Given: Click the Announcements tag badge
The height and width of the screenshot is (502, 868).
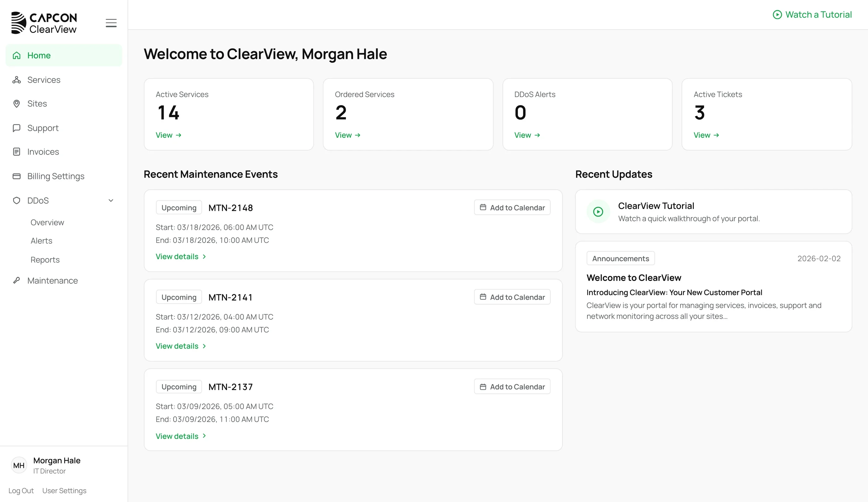Looking at the screenshot, I should pyautogui.click(x=620, y=258).
